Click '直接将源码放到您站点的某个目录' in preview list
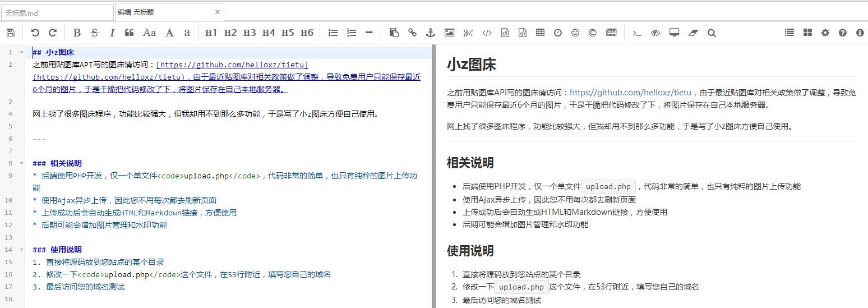 [521, 275]
